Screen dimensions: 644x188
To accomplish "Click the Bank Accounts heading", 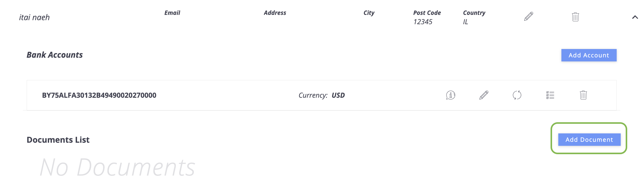I will coord(55,55).
